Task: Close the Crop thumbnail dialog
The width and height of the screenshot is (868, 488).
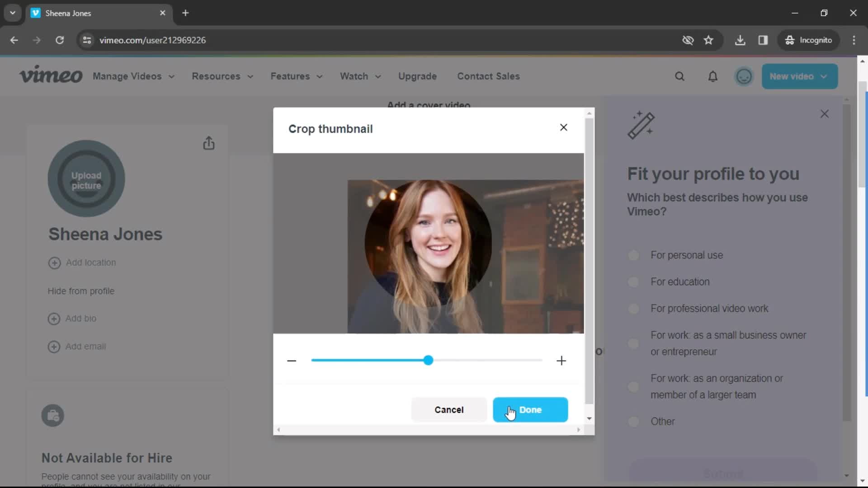Action: [x=563, y=127]
